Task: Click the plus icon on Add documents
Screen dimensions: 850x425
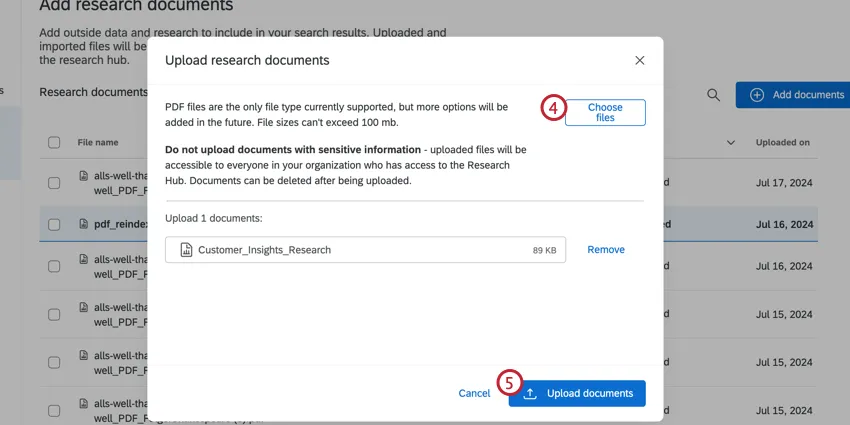Action: coord(757,95)
